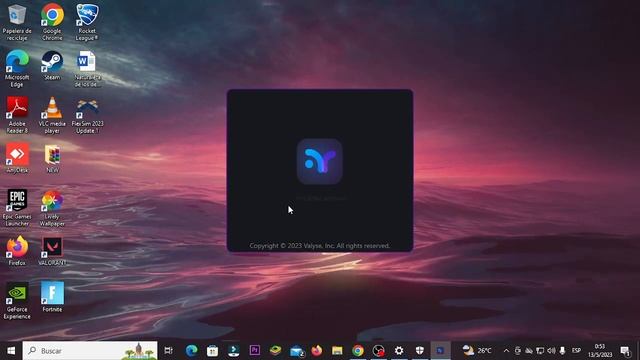Open Premiere Pro from the taskbar
This screenshot has width=640, height=360.
coord(255,351)
